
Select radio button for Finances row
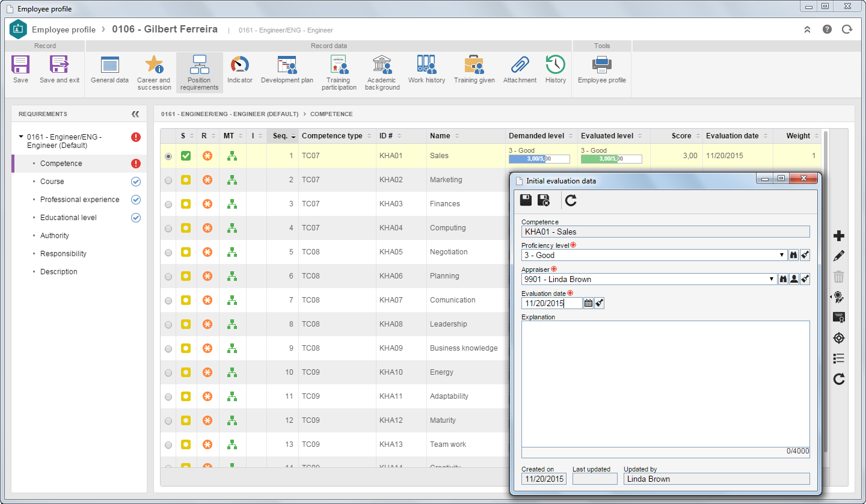click(168, 204)
